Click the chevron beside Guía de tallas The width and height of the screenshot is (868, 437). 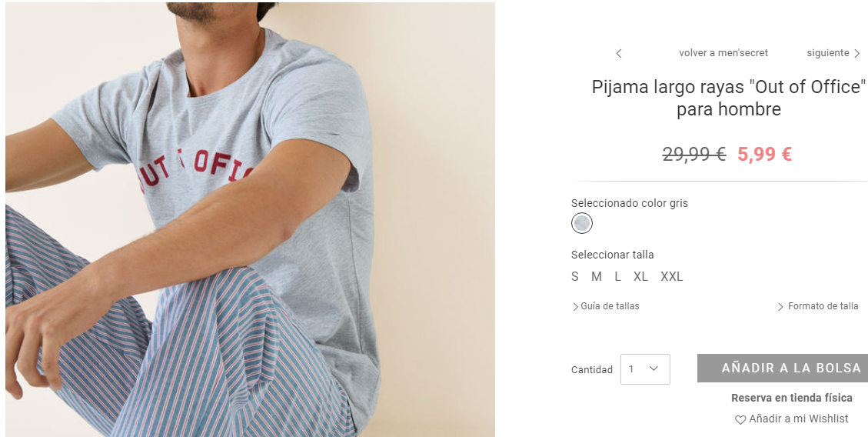[x=575, y=307]
